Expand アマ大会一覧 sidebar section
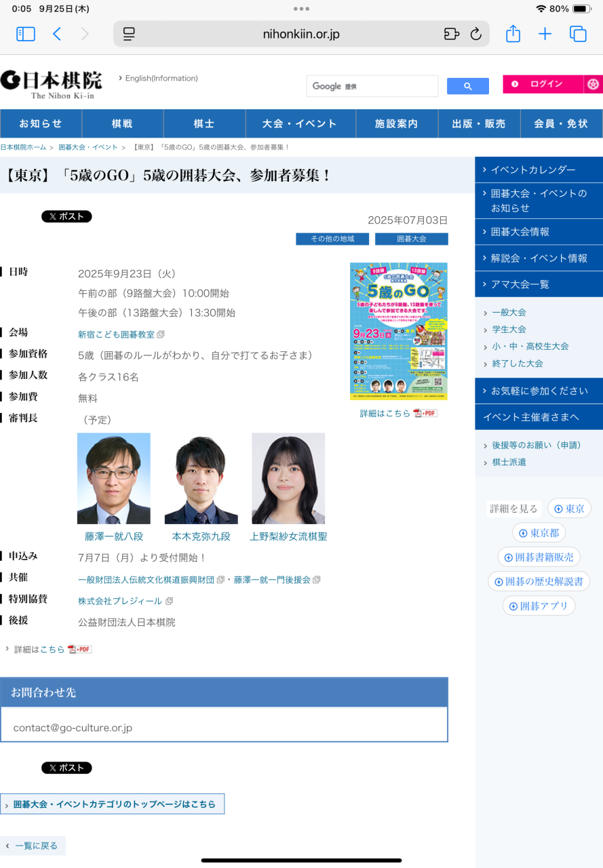The height and width of the screenshot is (868, 603). (x=539, y=284)
